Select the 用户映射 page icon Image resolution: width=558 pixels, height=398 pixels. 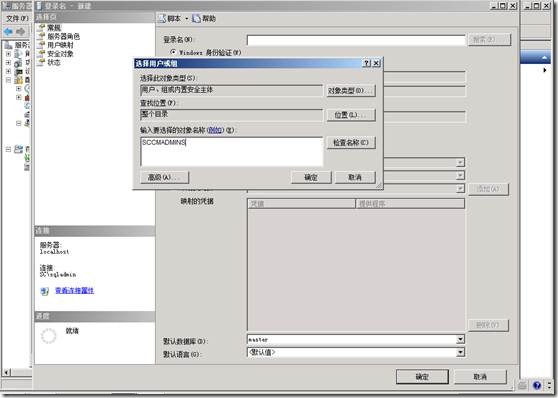(42, 45)
